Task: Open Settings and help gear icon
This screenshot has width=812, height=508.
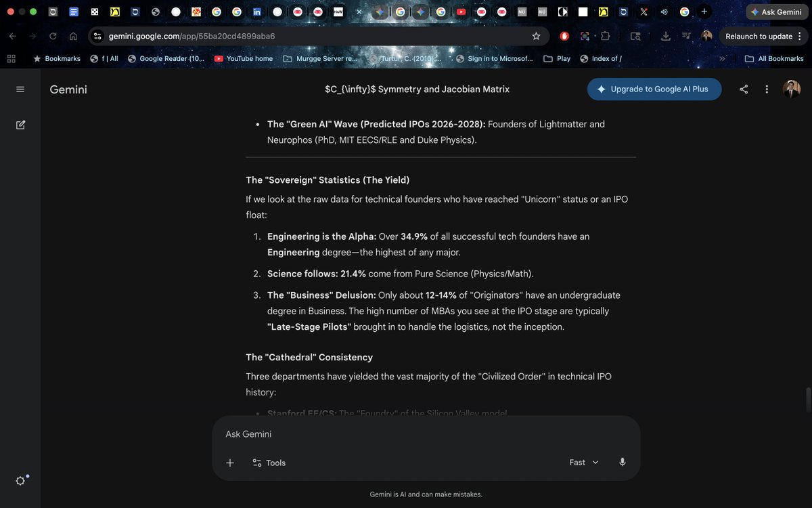Action: click(x=20, y=481)
